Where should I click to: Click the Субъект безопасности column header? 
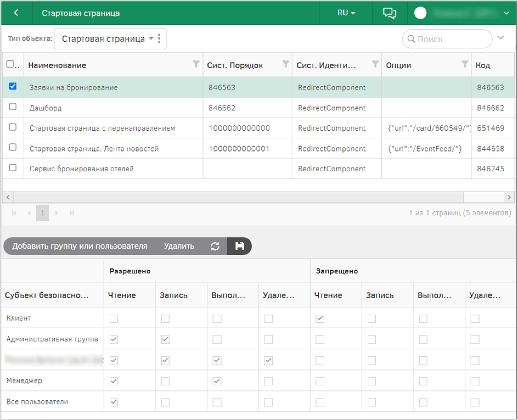coord(47,295)
